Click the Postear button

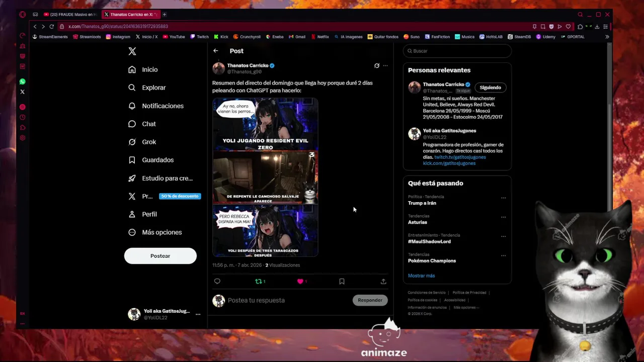(x=160, y=256)
